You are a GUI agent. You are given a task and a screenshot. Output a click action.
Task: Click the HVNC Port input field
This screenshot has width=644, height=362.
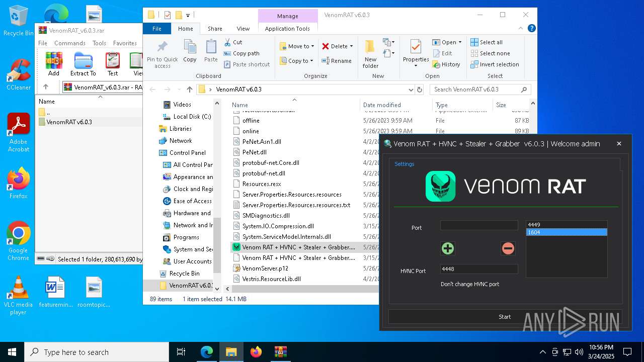479,269
